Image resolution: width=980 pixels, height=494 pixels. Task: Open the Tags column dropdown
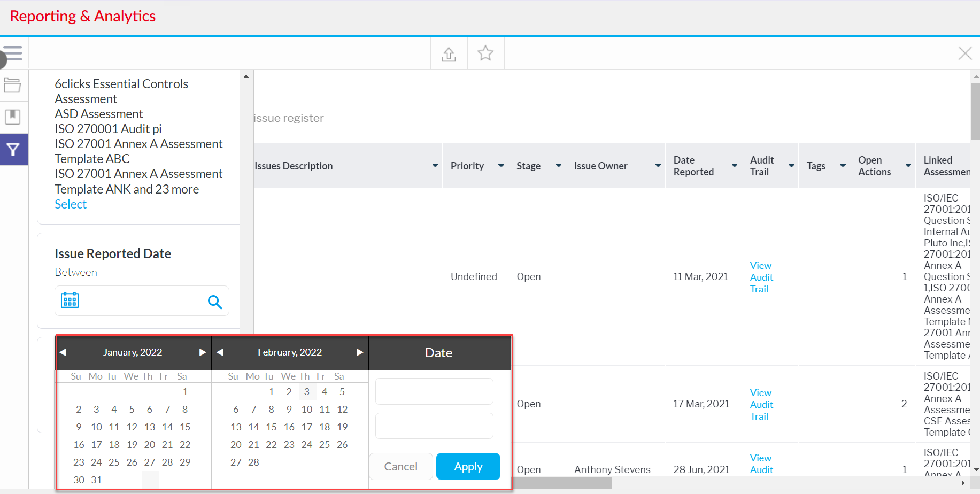click(842, 166)
